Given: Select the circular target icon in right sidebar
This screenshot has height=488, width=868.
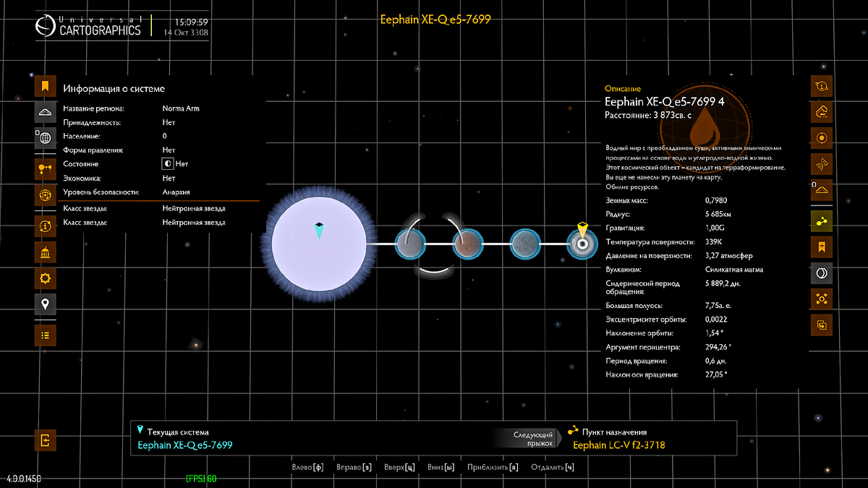Looking at the screenshot, I should click(x=822, y=137).
